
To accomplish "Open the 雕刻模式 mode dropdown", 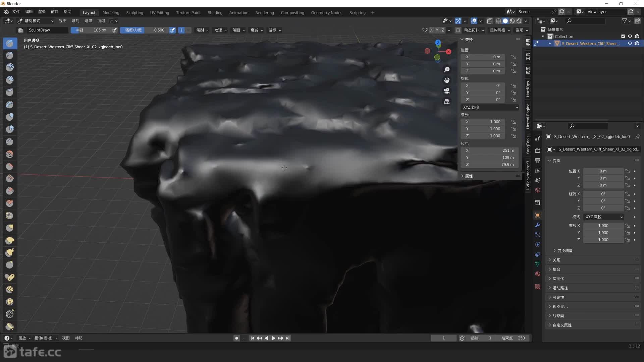I will click(x=36, y=21).
